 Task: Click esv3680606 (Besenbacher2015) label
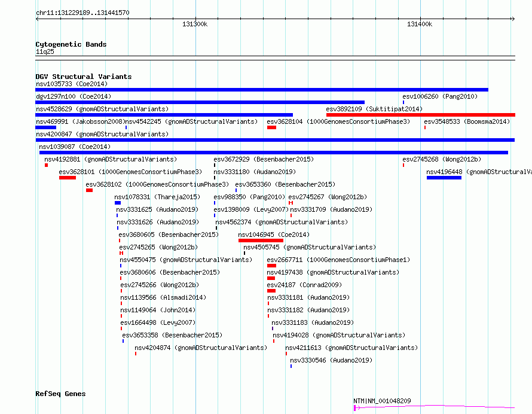[170, 272]
